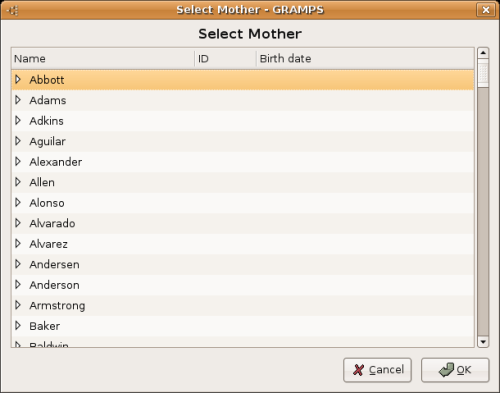Expand the Allen surname group

[18, 182]
